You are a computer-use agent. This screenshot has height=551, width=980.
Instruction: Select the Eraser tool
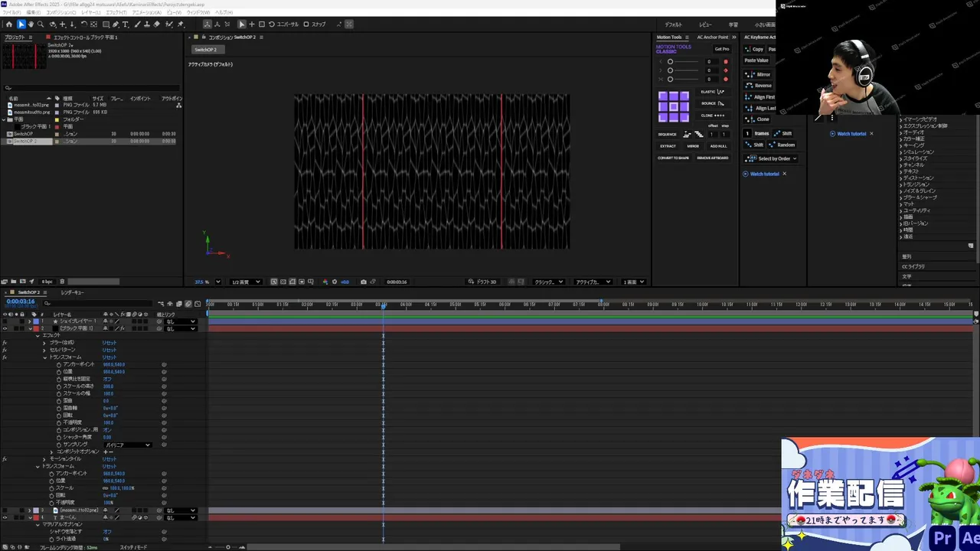157,24
